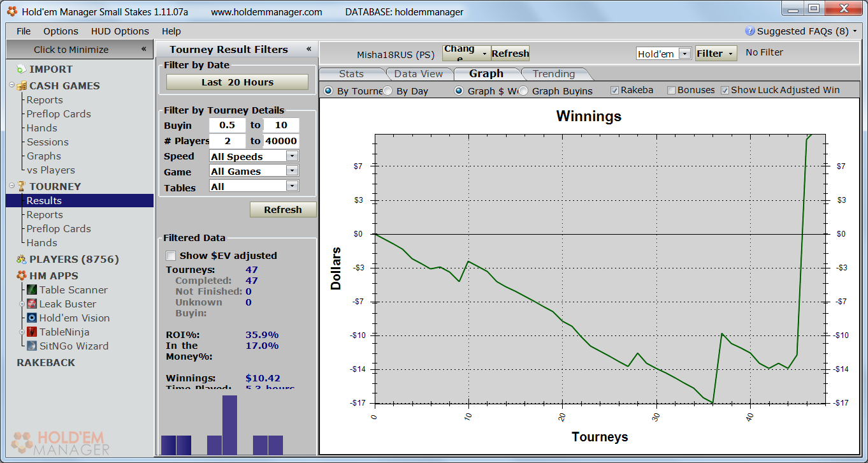Click the Import icon in sidebar
This screenshot has height=463, width=868.
point(22,70)
